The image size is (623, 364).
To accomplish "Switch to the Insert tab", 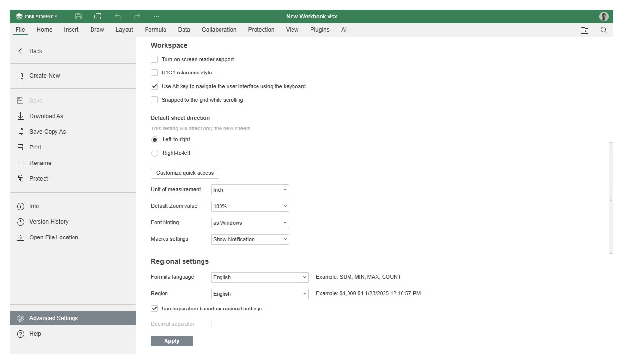I will (71, 30).
